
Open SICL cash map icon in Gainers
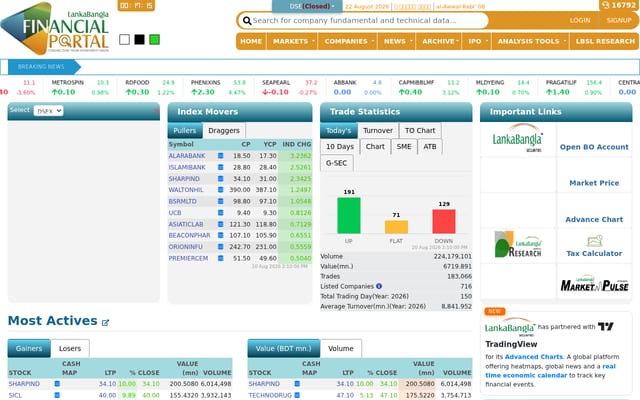coord(57,395)
